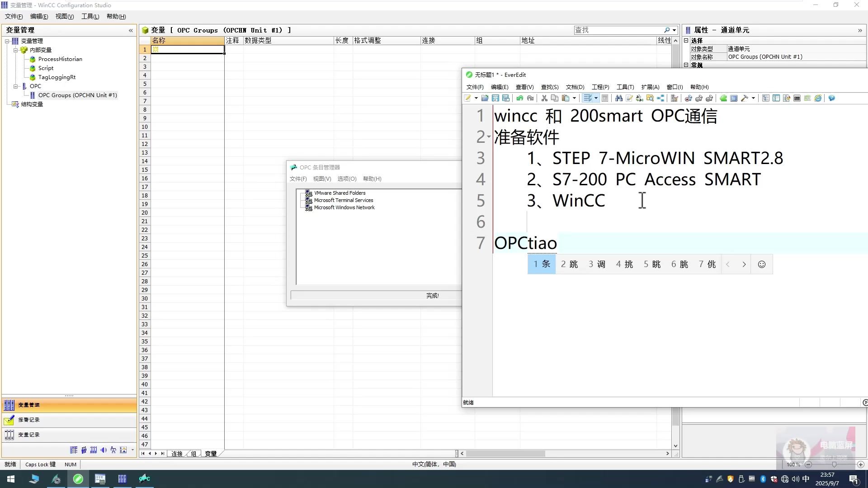Copy selection in EverEdit toolbar
Image resolution: width=868 pixels, height=488 pixels.
555,98
